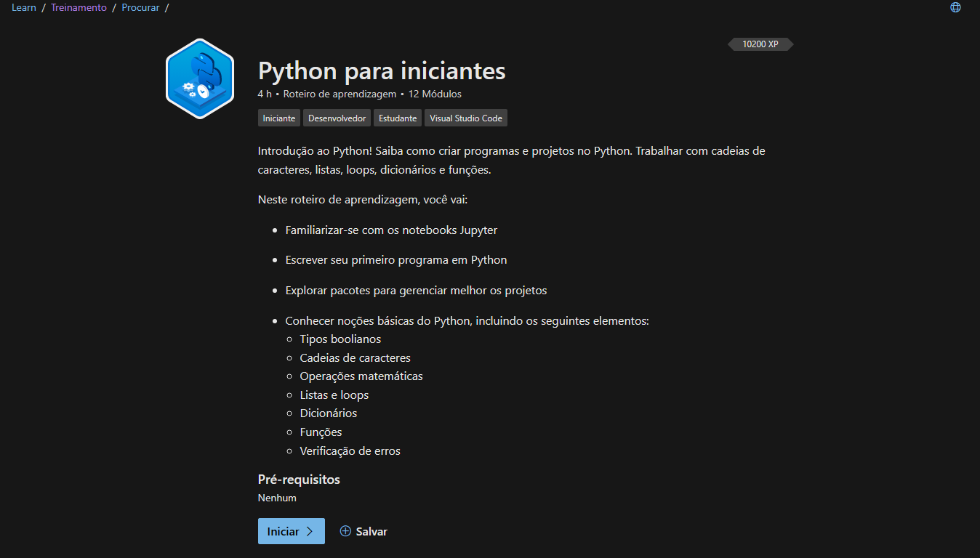
Task: Click the 10200 XP badge
Action: click(x=760, y=44)
